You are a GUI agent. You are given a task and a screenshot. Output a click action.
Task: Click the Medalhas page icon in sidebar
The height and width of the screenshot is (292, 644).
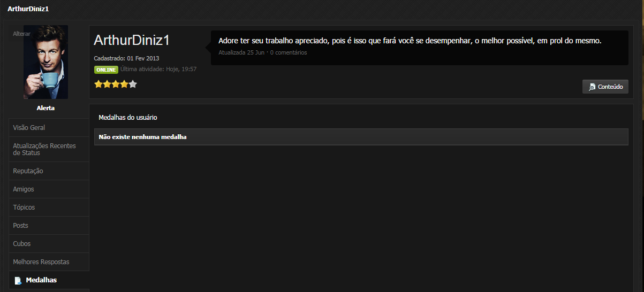pos(18,280)
